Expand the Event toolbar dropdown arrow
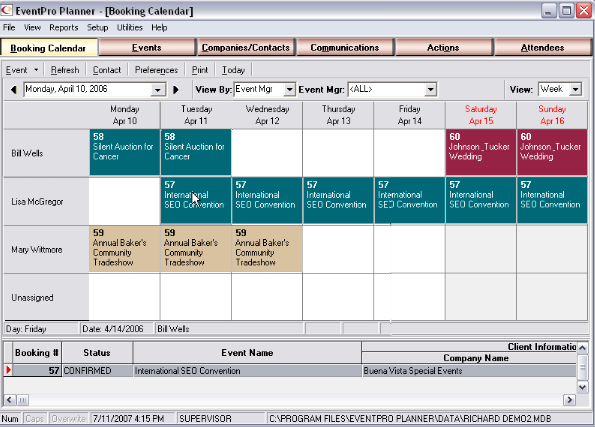This screenshot has height=427, width=595. point(36,70)
